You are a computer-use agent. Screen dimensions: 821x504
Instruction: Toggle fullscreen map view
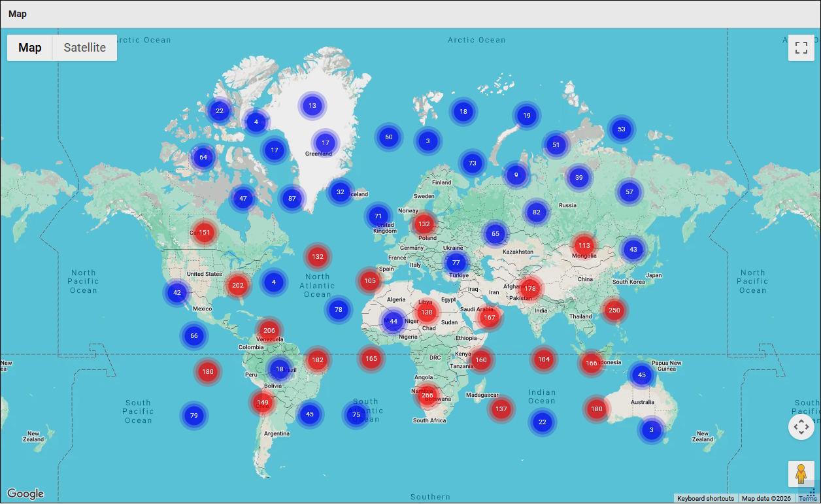click(801, 48)
